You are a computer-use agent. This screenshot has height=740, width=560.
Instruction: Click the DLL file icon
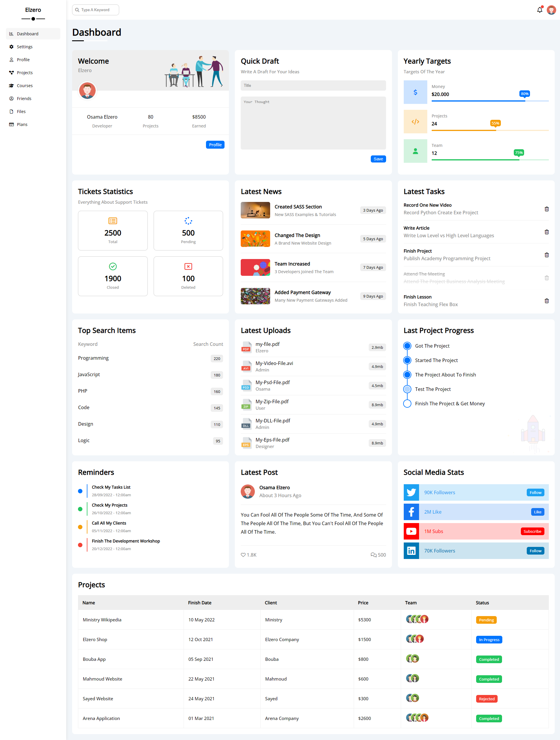coord(246,424)
